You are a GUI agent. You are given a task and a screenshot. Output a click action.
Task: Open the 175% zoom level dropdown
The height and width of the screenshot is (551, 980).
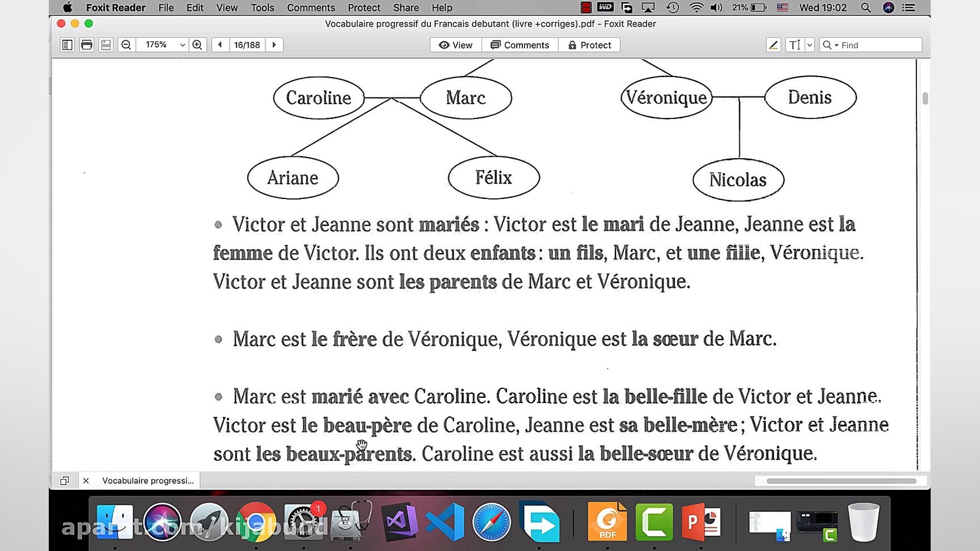click(x=182, y=45)
